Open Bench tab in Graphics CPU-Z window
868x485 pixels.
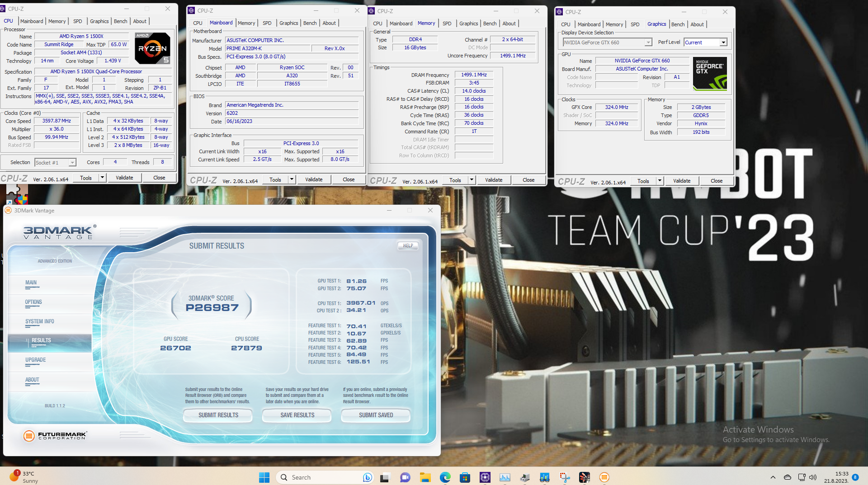coord(678,24)
